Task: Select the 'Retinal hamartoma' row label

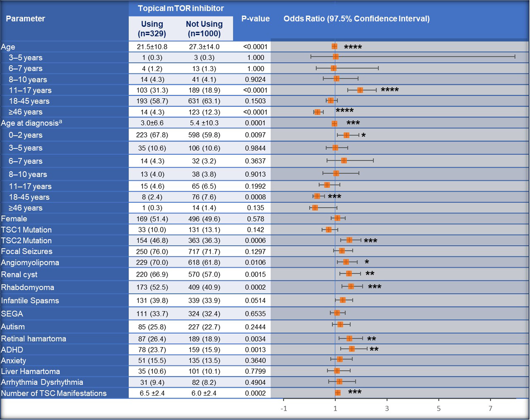Action: pos(33,339)
